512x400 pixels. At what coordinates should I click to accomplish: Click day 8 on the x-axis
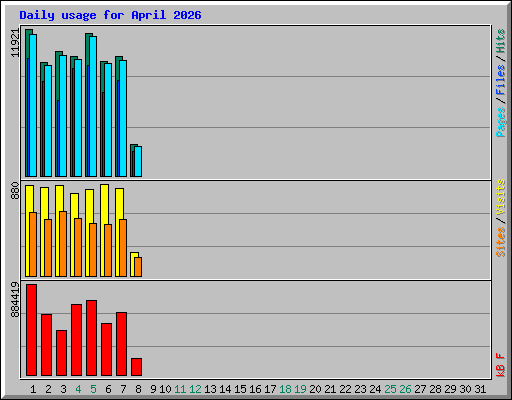(138, 389)
